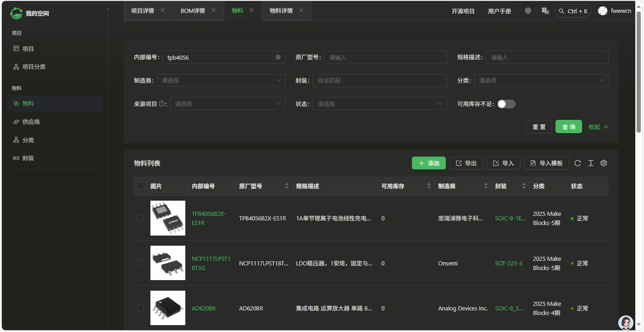Screen dimensions: 644x332
Task: Click the language switch icon in header
Action: tap(545, 11)
